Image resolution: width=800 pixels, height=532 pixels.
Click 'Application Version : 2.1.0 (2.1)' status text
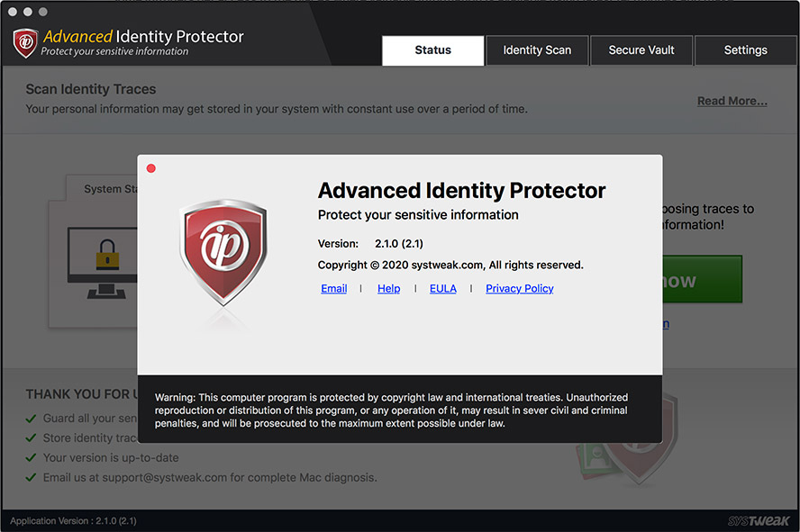73,521
